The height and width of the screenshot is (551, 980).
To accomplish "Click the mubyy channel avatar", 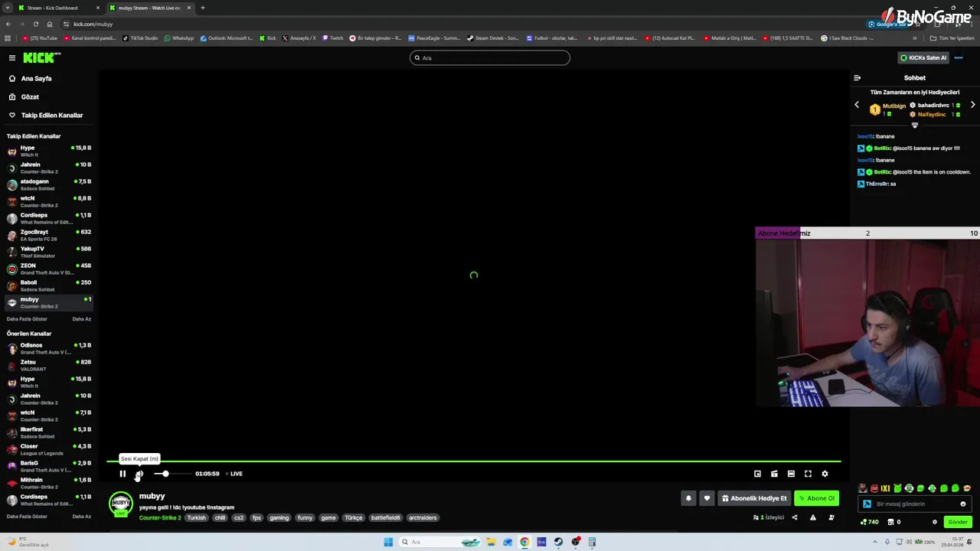I will [x=121, y=504].
